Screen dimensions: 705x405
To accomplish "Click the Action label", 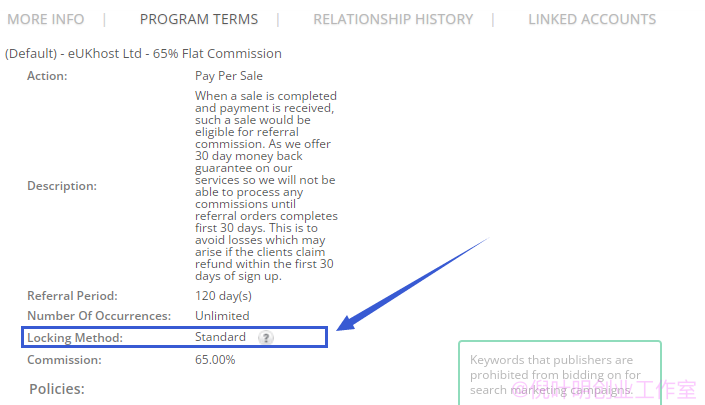I will 47,76.
